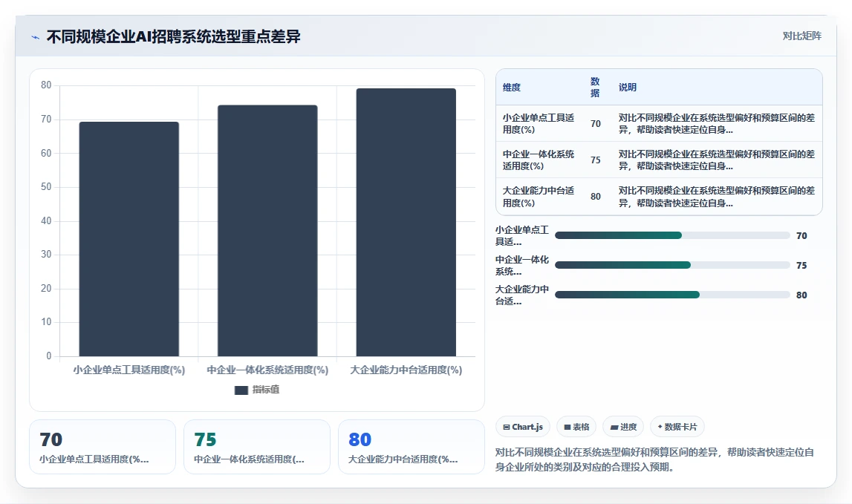This screenshot has height=504, width=852.
Task: Click the progress bar for 中企业一体化系统 valued 75
Action: pos(672,265)
